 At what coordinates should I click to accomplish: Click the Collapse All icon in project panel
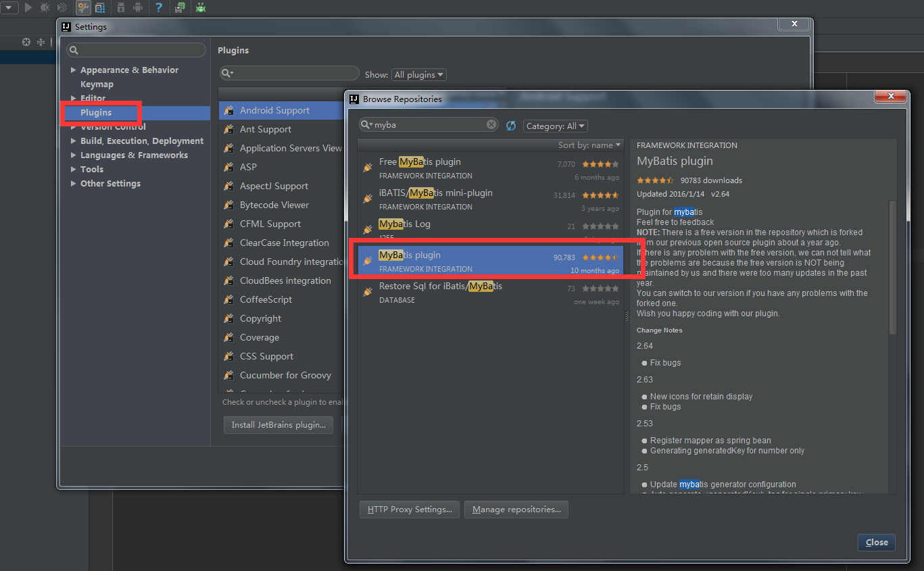pyautogui.click(x=41, y=42)
